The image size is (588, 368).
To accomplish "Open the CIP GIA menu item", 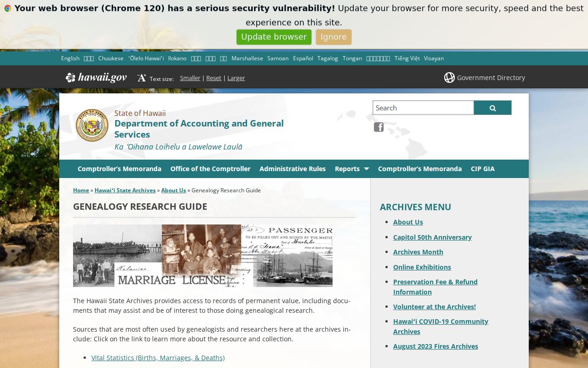I will tap(483, 169).
